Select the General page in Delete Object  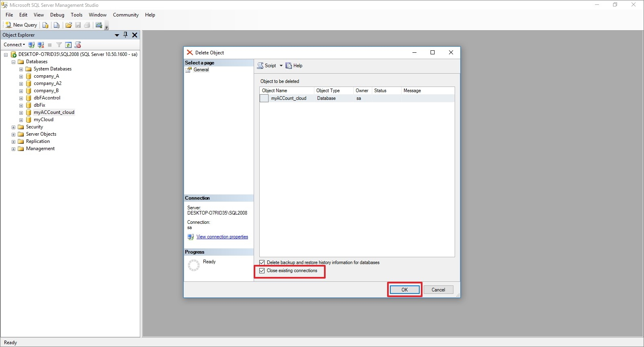(x=201, y=70)
